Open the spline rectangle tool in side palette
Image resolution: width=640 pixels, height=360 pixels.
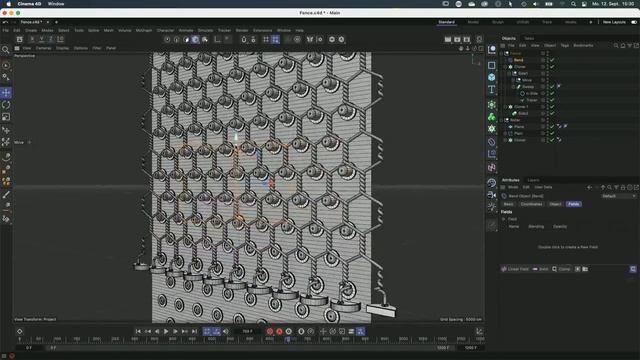click(492, 65)
